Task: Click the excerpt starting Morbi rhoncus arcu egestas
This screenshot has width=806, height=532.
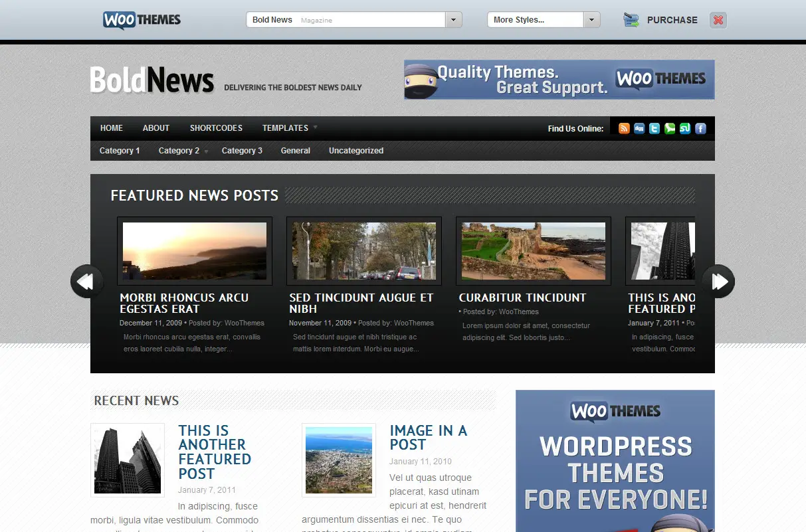Action: point(192,343)
